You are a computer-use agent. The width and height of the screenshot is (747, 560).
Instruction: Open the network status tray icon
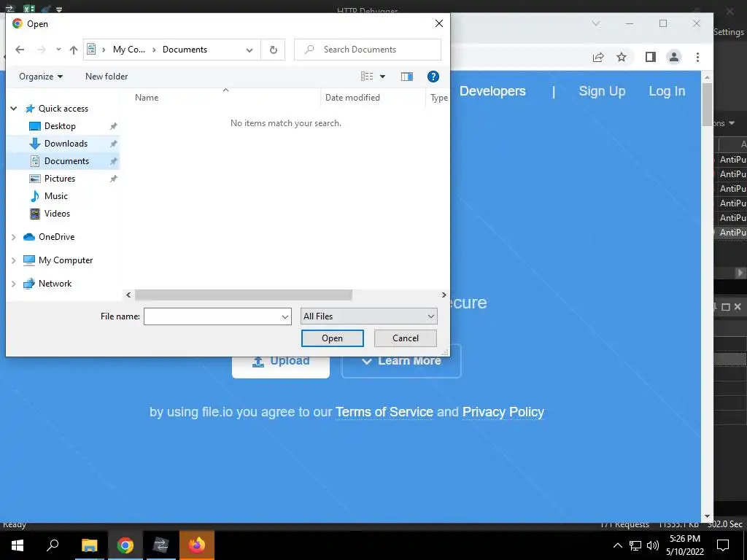[x=635, y=545]
